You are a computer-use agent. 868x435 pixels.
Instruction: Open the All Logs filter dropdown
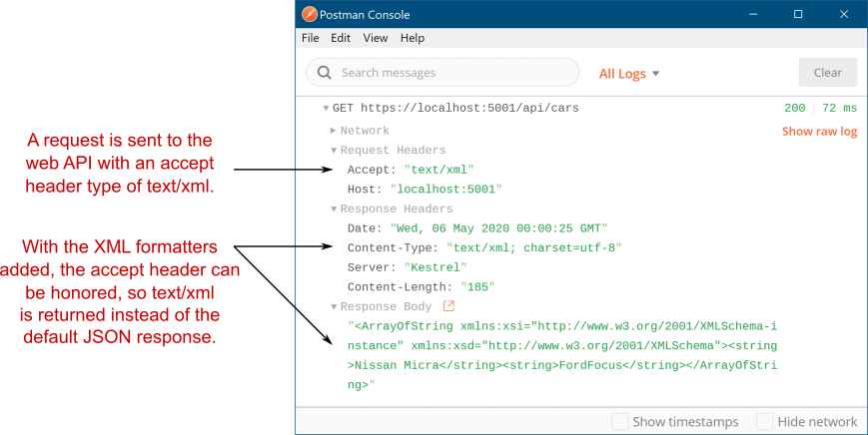pyautogui.click(x=629, y=74)
